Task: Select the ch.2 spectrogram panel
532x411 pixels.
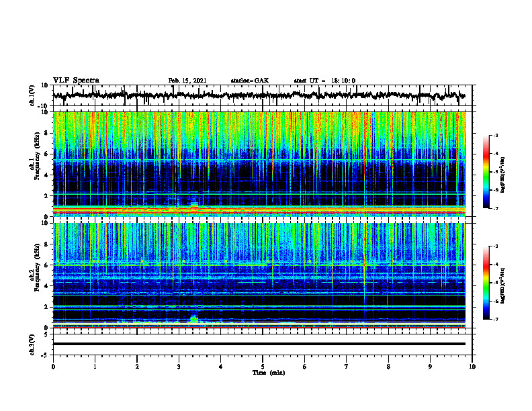Action: click(259, 275)
